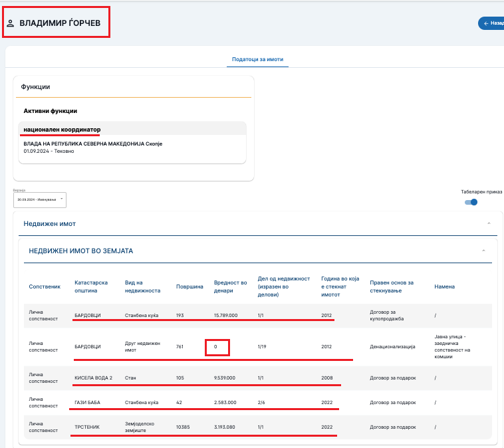Click the 193 area cell
Viewport: 504px width, 448px height.
point(180,315)
